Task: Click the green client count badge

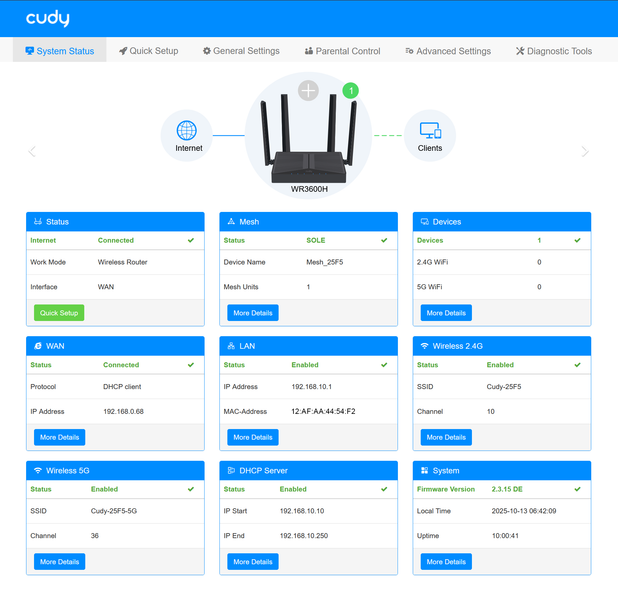Action: pyautogui.click(x=350, y=91)
